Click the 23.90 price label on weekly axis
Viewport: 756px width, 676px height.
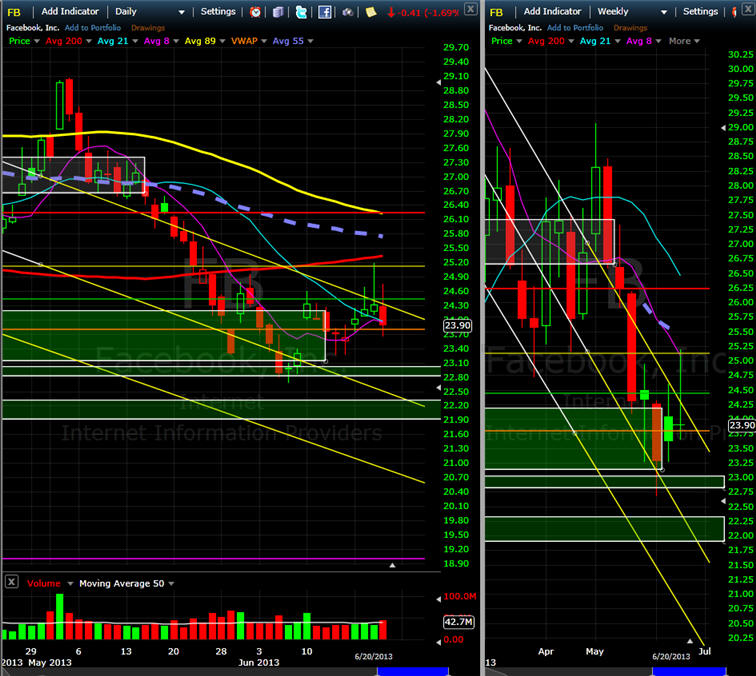point(742,425)
